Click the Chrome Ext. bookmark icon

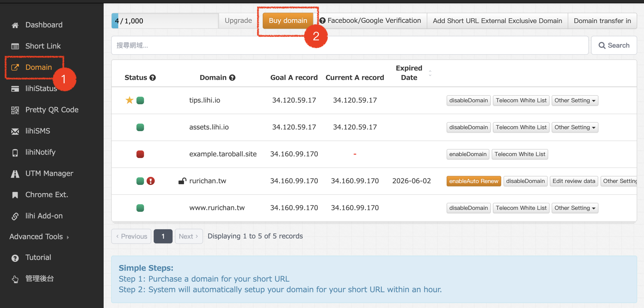pyautogui.click(x=15, y=195)
